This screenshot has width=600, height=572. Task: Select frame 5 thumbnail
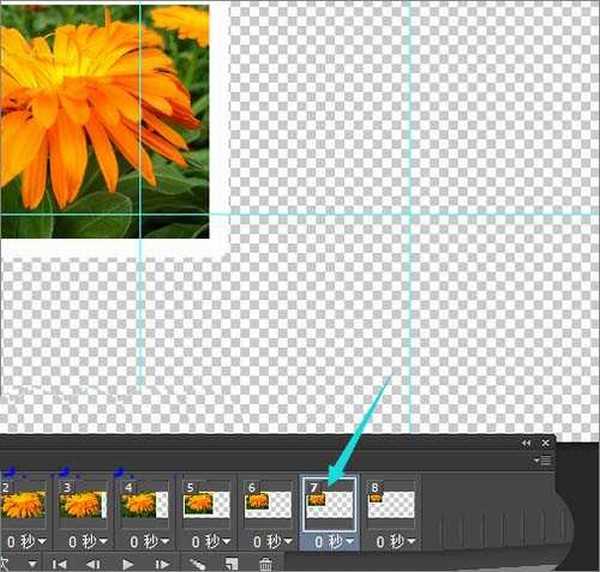click(206, 500)
